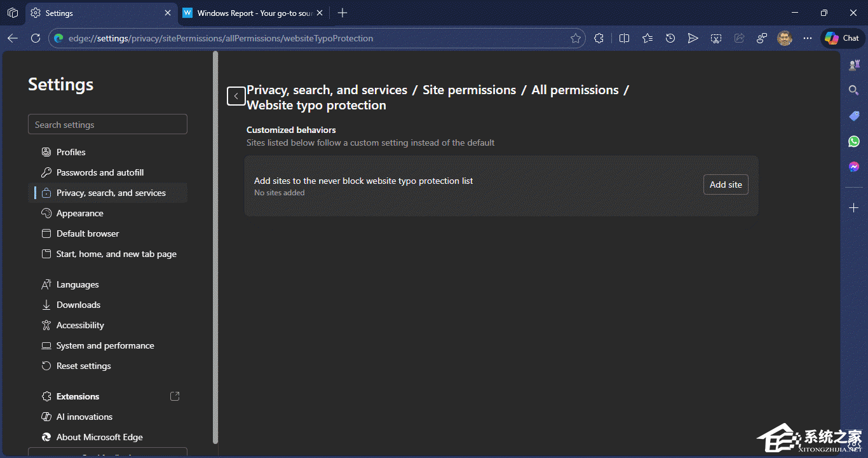This screenshot has width=868, height=458.
Task: Open the feedback people icon in toolbar
Action: click(762, 38)
